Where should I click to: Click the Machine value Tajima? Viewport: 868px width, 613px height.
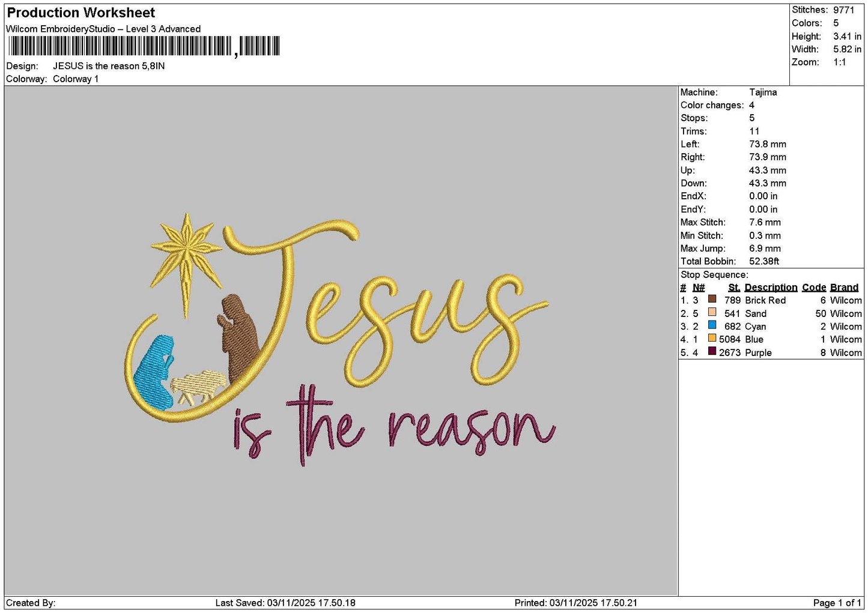pos(763,92)
